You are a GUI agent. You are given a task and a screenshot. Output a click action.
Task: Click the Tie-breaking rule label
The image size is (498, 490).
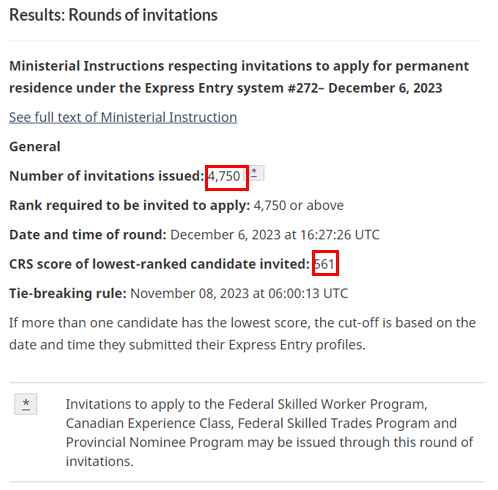68,293
